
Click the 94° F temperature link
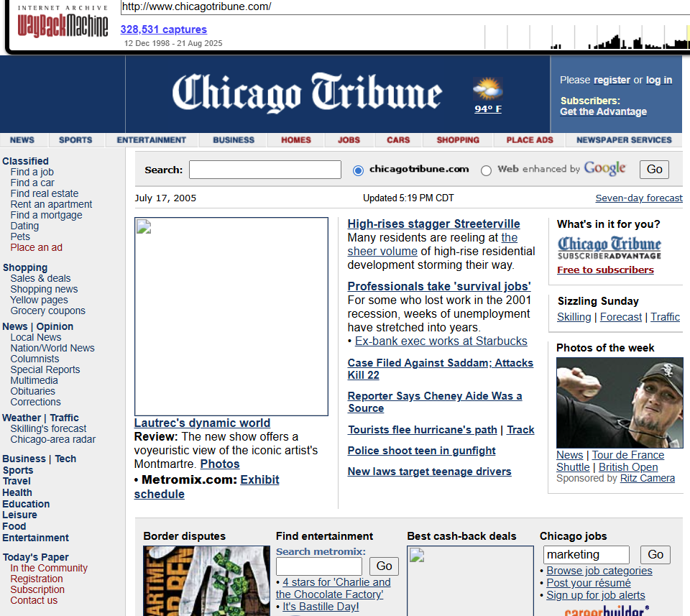click(x=487, y=109)
